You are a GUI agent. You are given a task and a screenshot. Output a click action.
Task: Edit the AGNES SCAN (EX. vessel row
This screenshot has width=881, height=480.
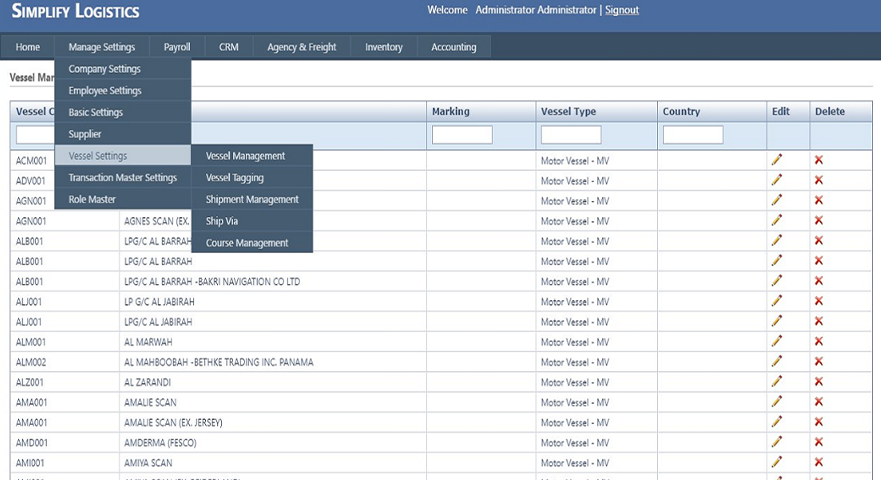pyautogui.click(x=776, y=221)
